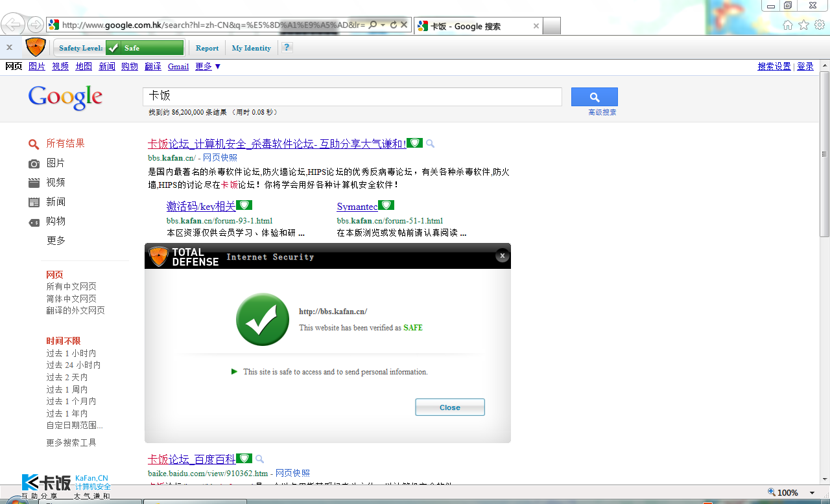
Task: Expand the address bar autocomplete dropdown arrow
Action: pos(383,25)
